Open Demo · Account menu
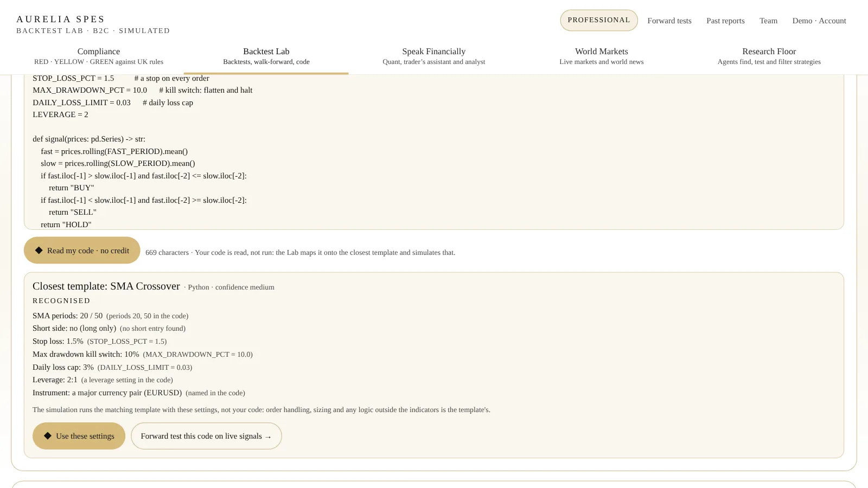This screenshot has width=868, height=488. coord(819,21)
